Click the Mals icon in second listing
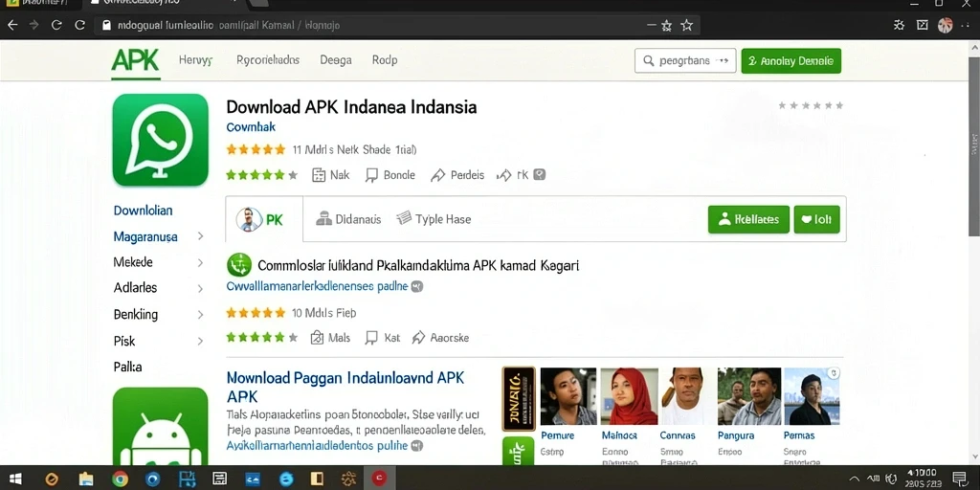Screen dimensions: 980x490 317,338
